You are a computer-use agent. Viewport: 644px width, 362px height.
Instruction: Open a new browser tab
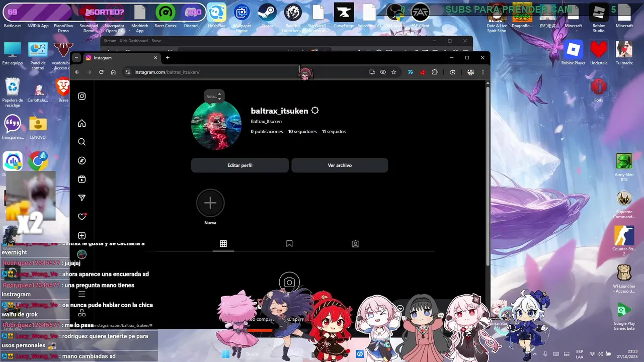[x=168, y=58]
